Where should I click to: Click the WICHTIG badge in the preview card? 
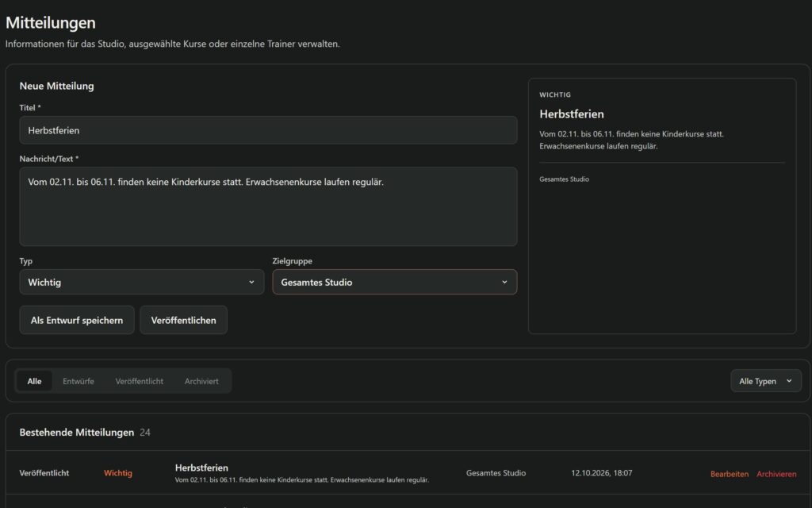coord(555,95)
